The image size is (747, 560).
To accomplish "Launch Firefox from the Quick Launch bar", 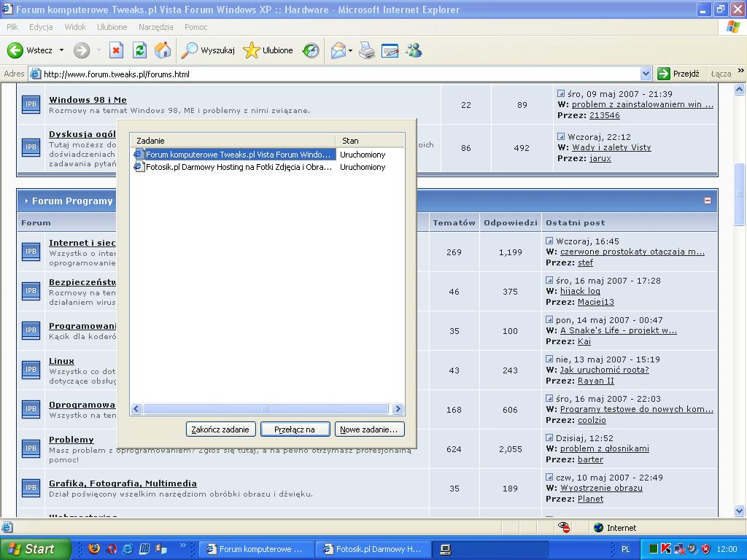I will (95, 549).
